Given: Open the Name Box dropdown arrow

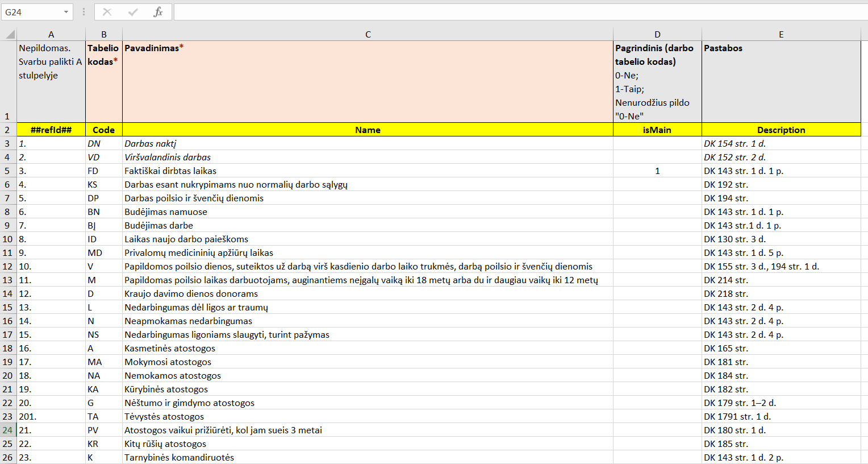Looking at the screenshot, I should point(66,12).
